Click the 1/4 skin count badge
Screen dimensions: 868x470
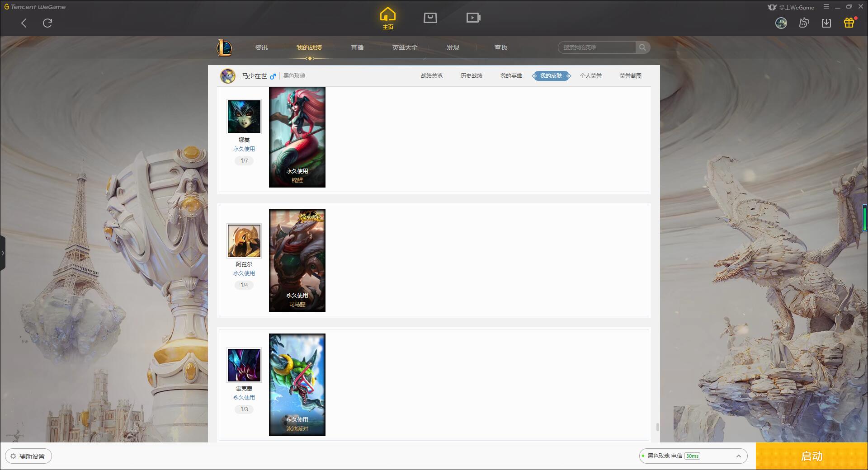coord(244,285)
